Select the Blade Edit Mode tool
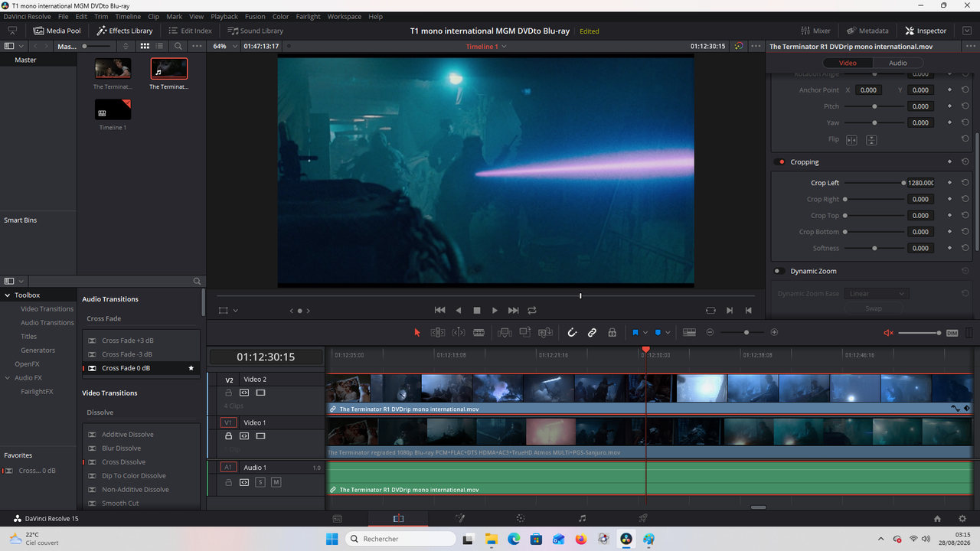980x551 pixels. [479, 332]
